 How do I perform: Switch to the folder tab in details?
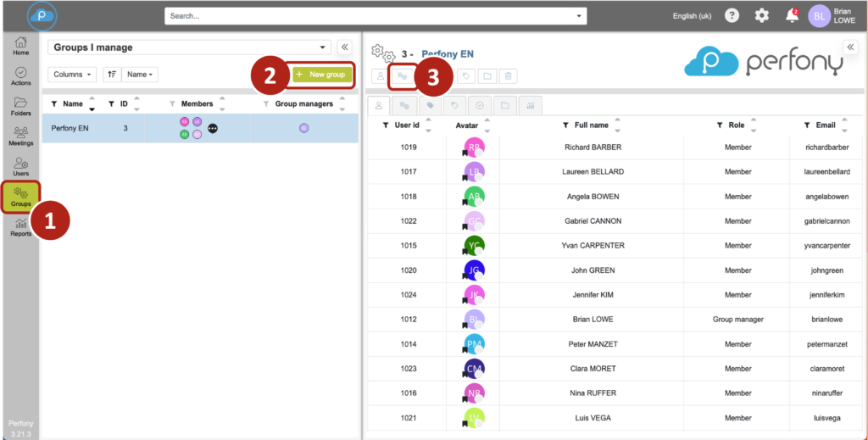tap(504, 106)
